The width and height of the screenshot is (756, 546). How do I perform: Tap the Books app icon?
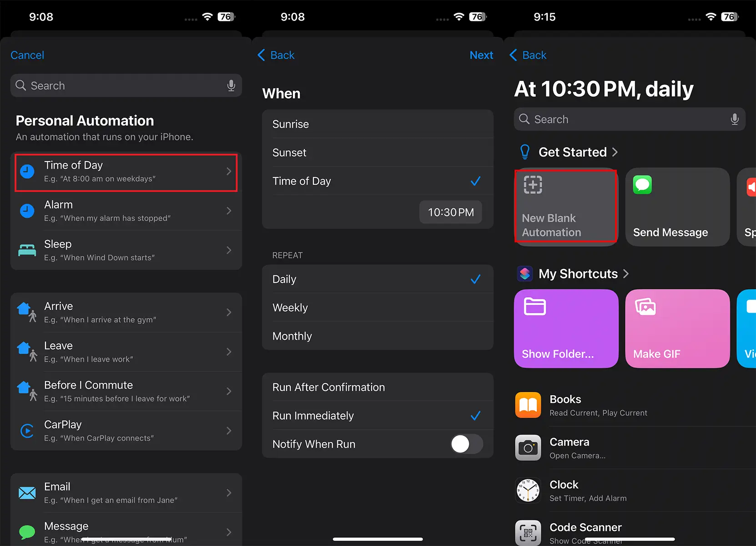(528, 405)
